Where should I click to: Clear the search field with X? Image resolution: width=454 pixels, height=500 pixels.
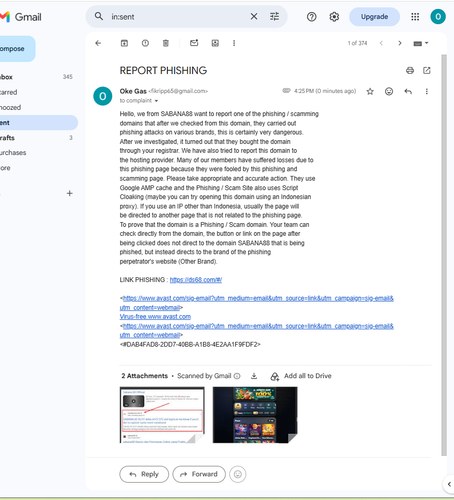coord(254,16)
